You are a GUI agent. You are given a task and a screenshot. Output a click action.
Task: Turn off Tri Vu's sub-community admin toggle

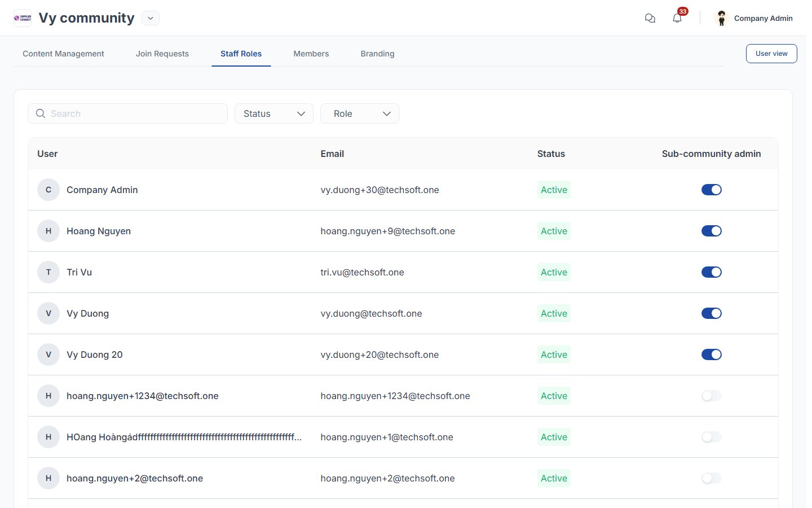(x=712, y=272)
